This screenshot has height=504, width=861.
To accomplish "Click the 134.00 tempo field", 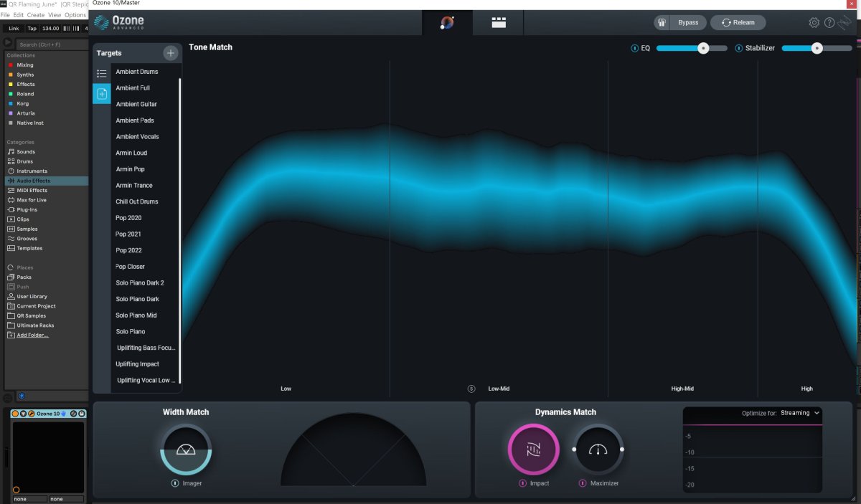I will click(50, 29).
